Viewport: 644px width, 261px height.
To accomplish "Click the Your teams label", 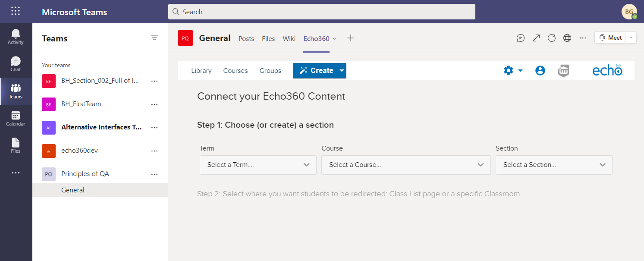I will point(56,65).
